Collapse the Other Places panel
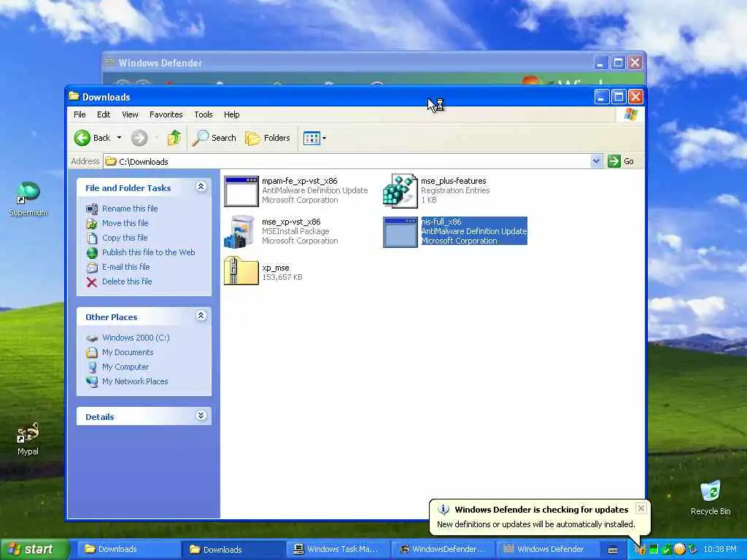 point(201,316)
